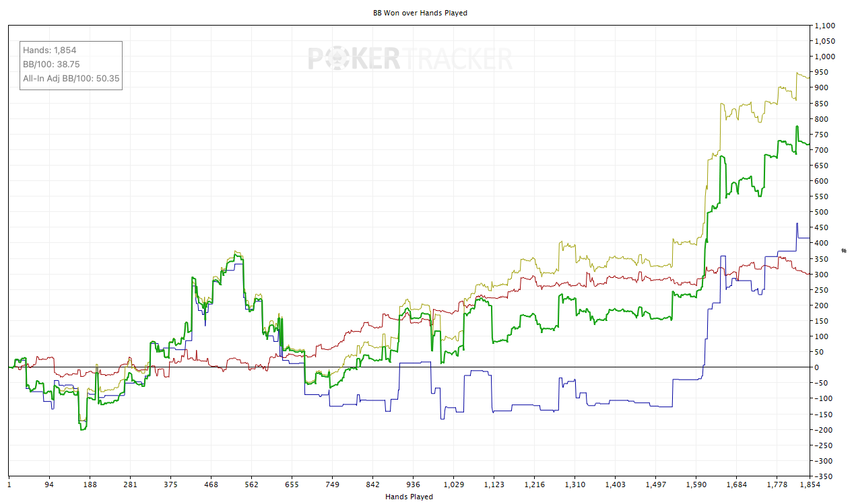Click the y-axis label -150
The image size is (852, 504).
822,414
